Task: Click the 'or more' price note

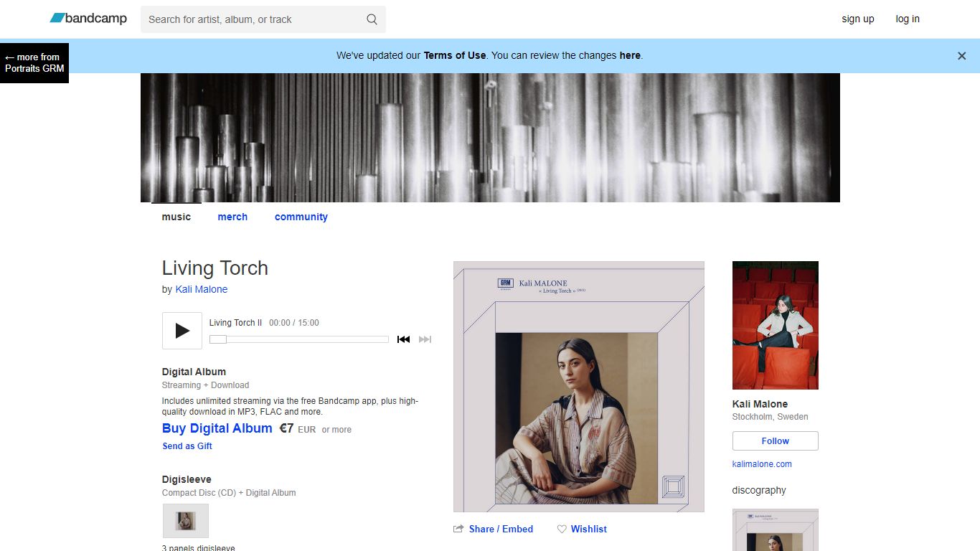Action: tap(336, 430)
